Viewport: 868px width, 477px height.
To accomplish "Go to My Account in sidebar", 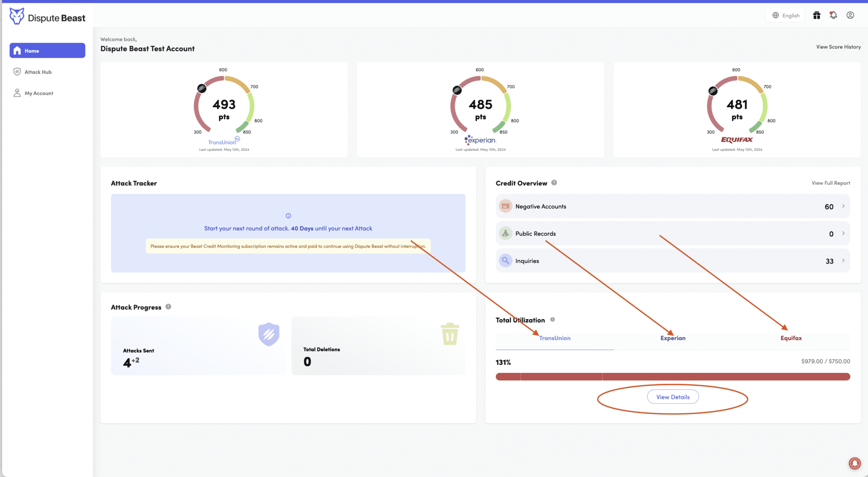I will [39, 93].
